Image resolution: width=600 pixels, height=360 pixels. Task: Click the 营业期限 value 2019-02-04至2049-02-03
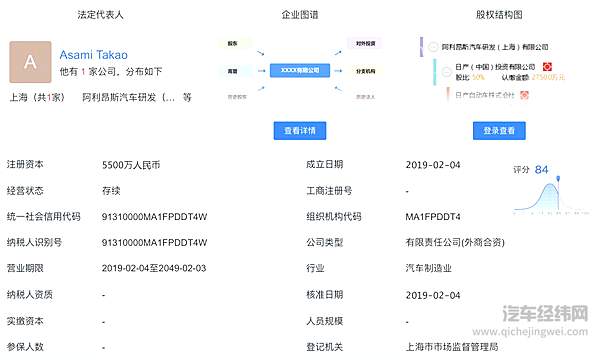154,268
